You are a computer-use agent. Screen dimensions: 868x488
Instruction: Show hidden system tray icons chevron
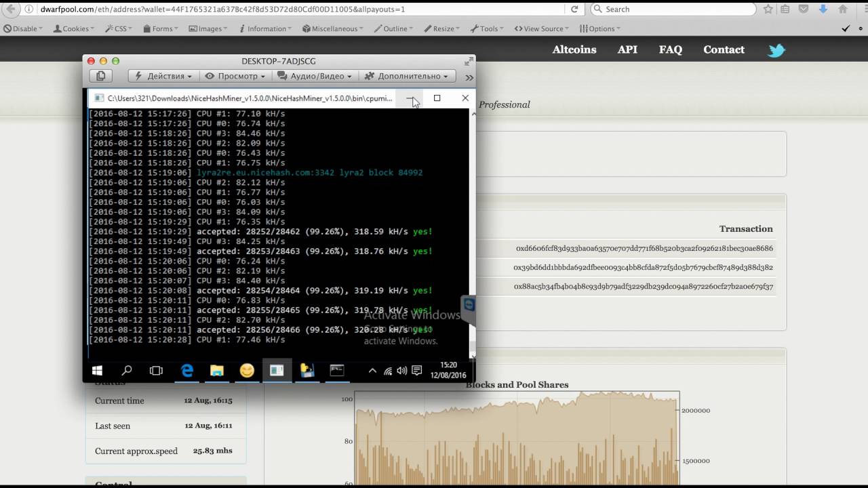pos(372,371)
